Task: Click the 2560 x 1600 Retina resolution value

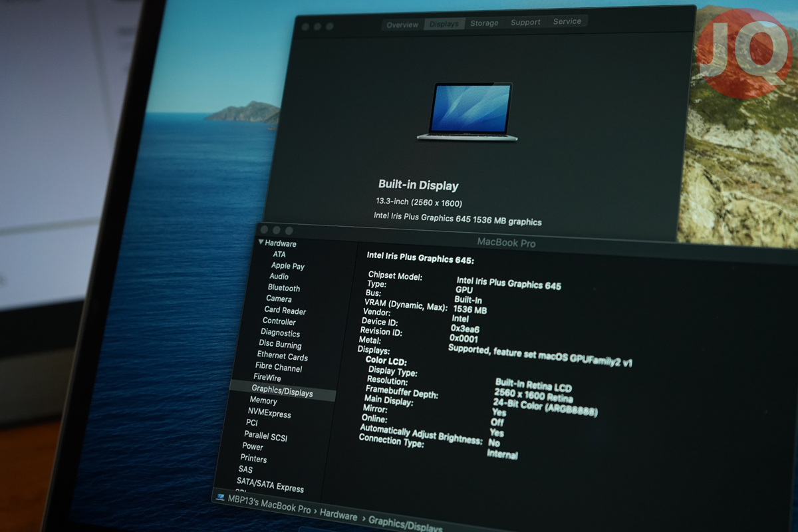Action: (x=533, y=395)
